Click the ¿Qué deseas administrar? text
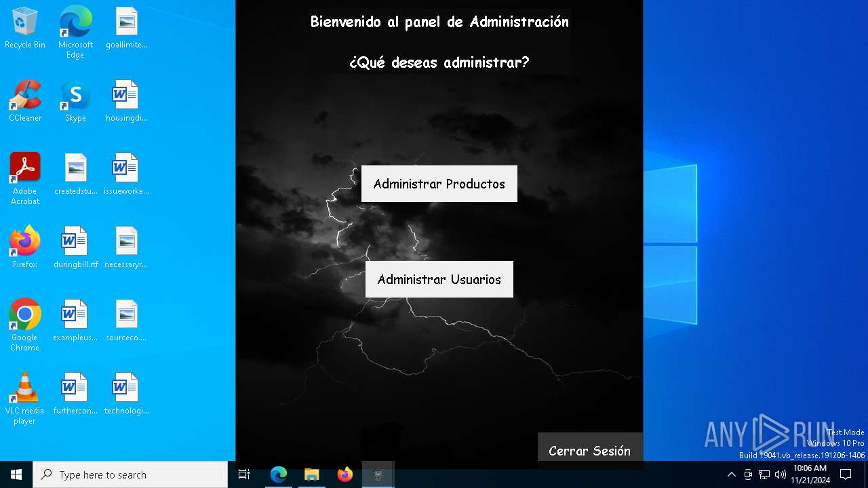868x488 pixels. click(439, 62)
